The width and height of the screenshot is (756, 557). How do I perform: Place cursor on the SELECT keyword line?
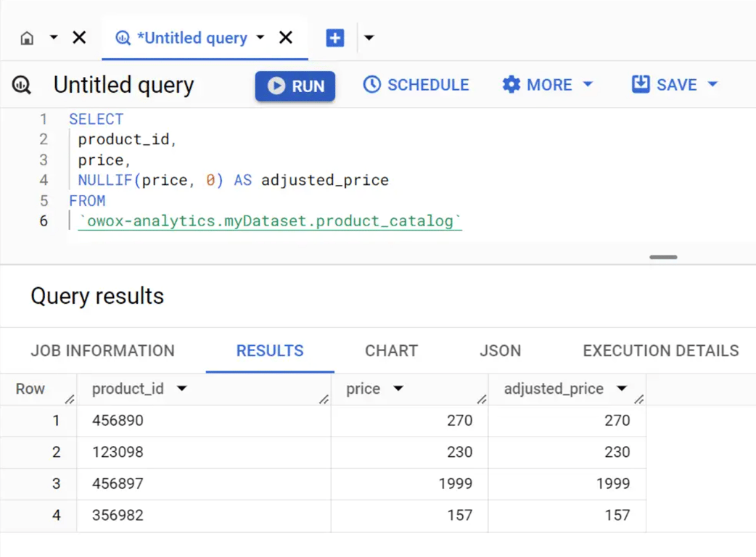tap(96, 119)
